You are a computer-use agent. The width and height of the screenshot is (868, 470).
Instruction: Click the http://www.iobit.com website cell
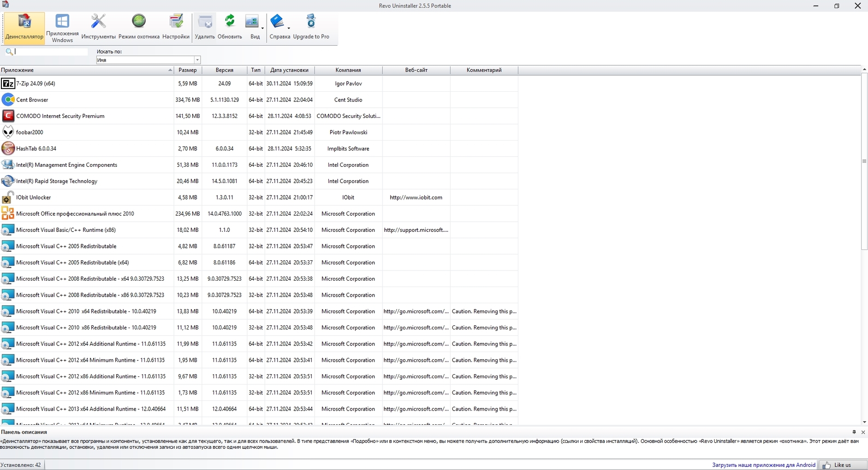tap(416, 197)
